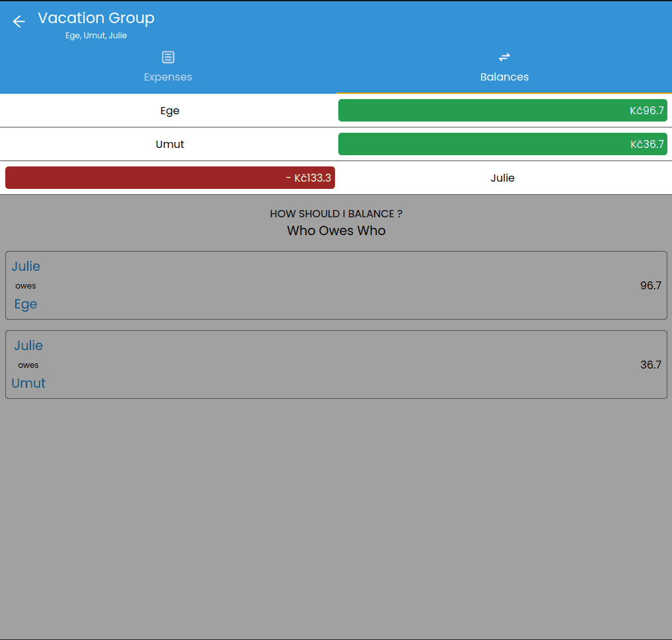Select Julie's red negative balance bar
Image resolution: width=672 pixels, height=640 pixels.
(x=170, y=178)
